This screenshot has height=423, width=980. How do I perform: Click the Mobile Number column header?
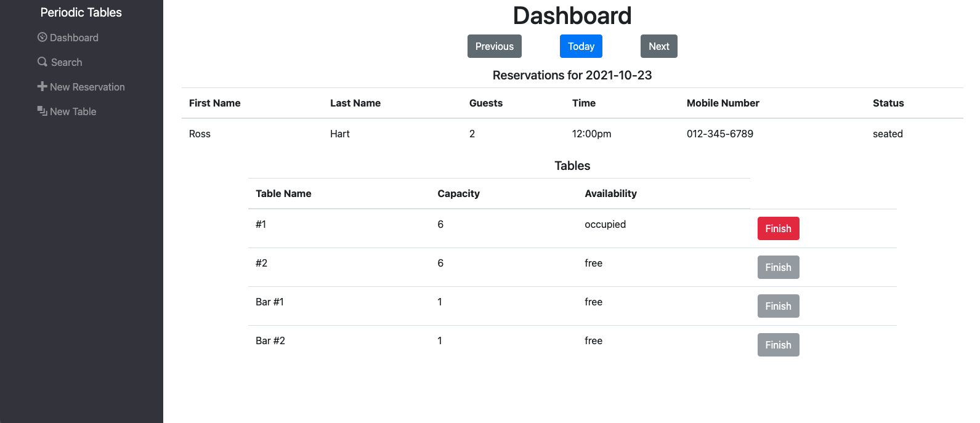point(723,103)
